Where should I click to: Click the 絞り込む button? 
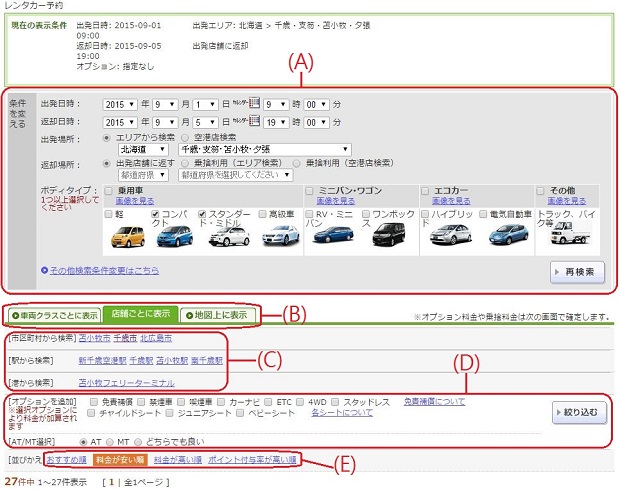pyautogui.click(x=579, y=412)
